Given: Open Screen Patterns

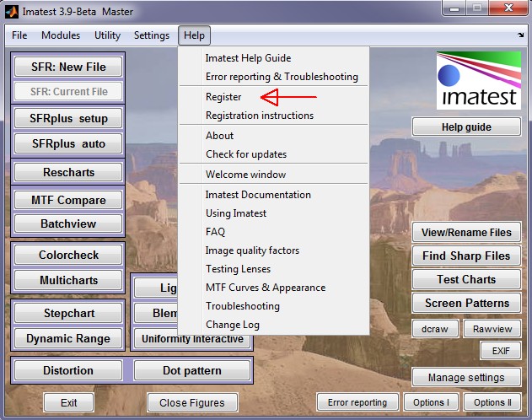Looking at the screenshot, I should point(466,303).
